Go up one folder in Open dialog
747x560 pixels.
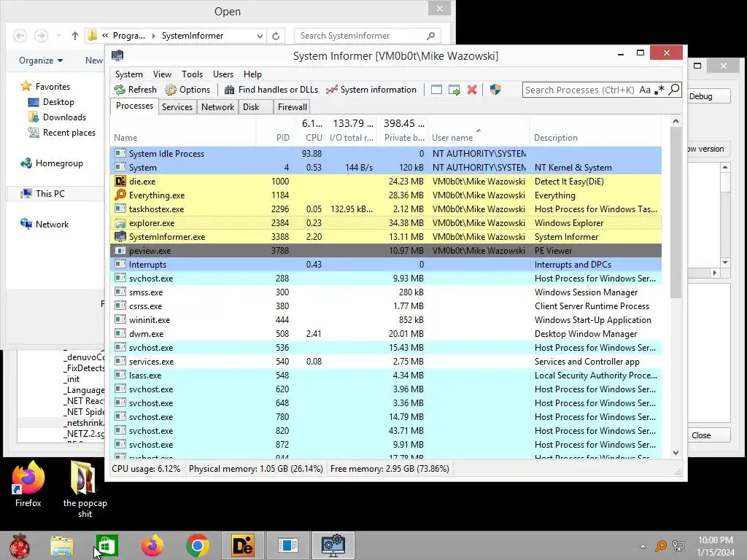click(75, 36)
